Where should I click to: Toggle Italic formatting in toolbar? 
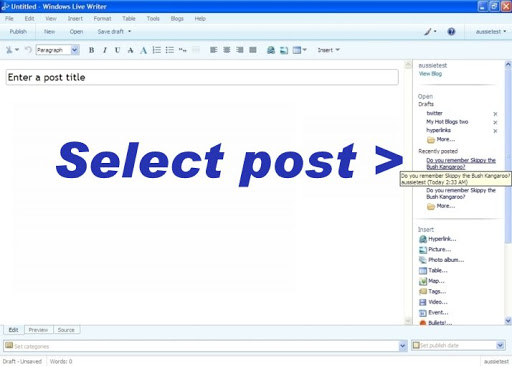[x=105, y=50]
